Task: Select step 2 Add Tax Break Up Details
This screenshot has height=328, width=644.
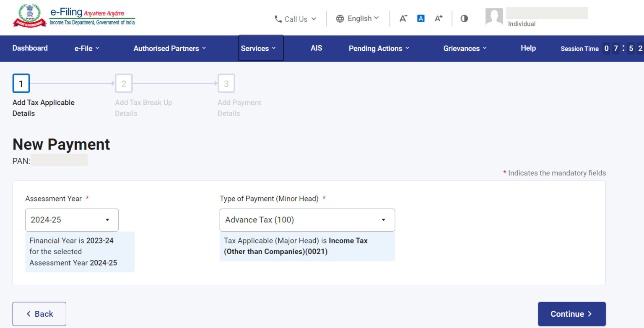Action: (x=124, y=83)
